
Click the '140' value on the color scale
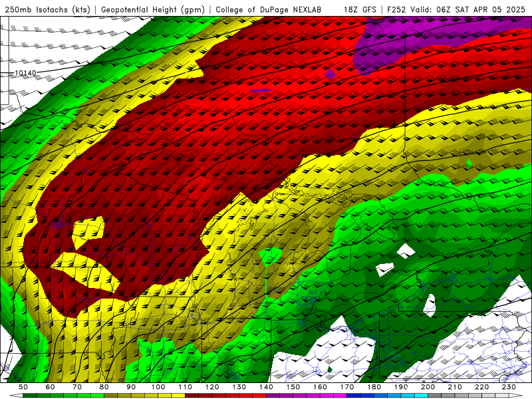(x=266, y=387)
